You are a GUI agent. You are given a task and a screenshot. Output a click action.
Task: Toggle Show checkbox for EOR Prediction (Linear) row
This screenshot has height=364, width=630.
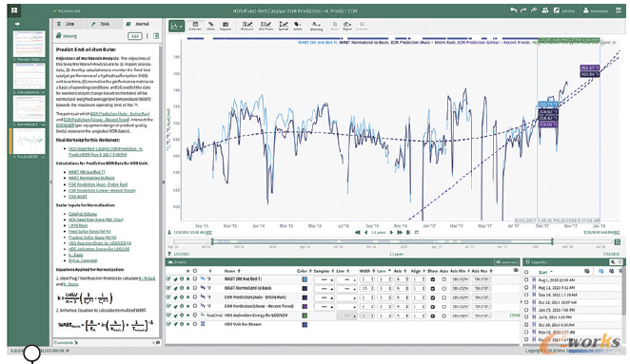(x=433, y=307)
